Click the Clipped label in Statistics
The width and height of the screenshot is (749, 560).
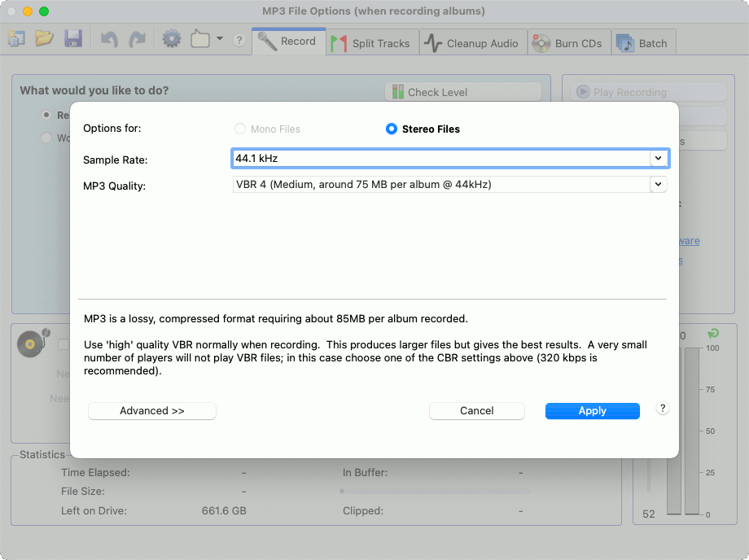pyautogui.click(x=363, y=511)
